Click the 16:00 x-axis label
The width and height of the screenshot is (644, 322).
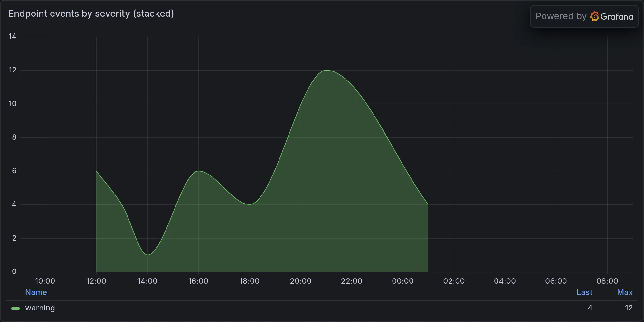point(198,281)
